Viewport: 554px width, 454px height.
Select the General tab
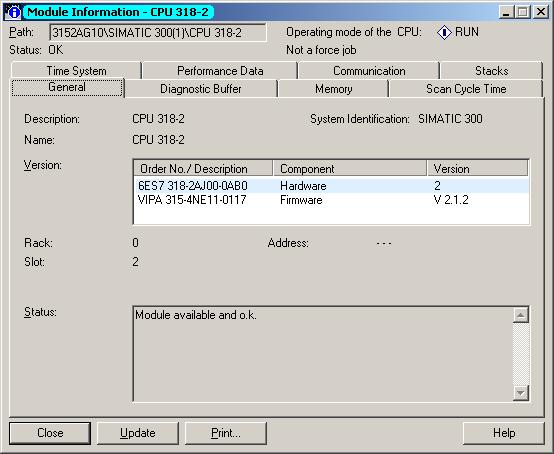coord(67,87)
